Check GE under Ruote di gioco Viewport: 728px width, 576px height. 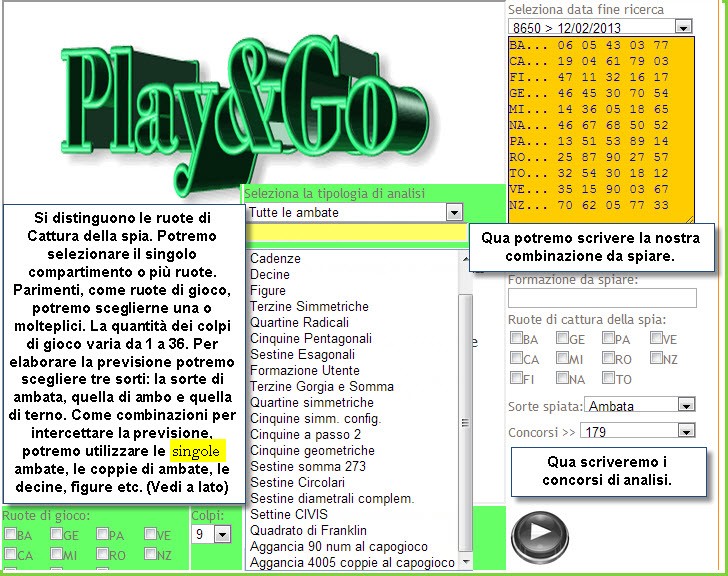(57, 534)
